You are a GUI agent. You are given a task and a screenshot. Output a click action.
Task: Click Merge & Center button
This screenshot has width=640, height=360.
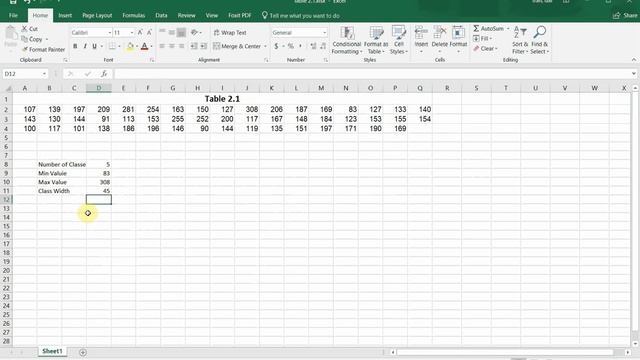237,47
